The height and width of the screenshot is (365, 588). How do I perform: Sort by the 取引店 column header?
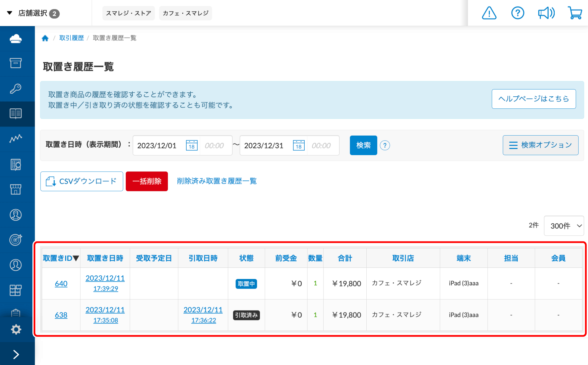[403, 258]
